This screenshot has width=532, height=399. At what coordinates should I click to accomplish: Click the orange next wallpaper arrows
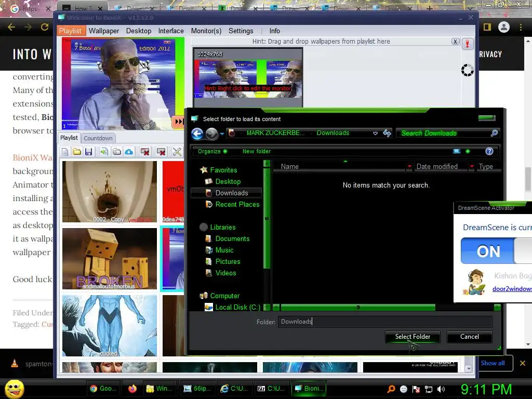click(178, 122)
